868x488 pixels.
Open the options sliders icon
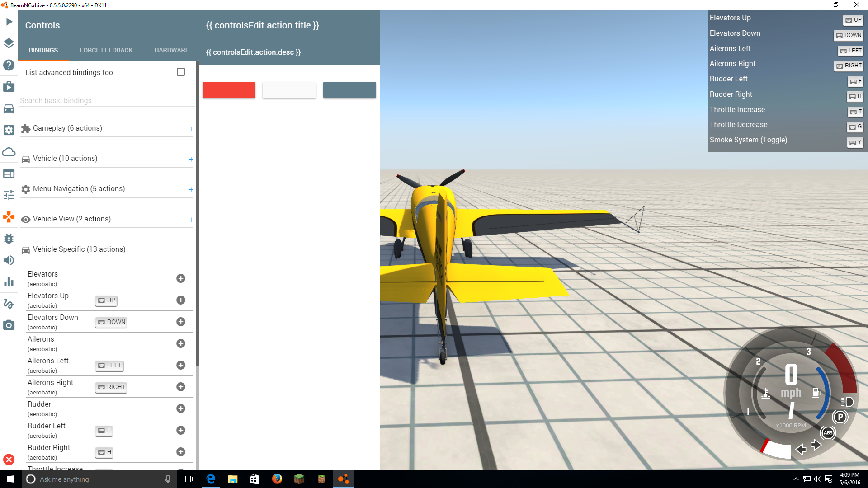coord(9,195)
